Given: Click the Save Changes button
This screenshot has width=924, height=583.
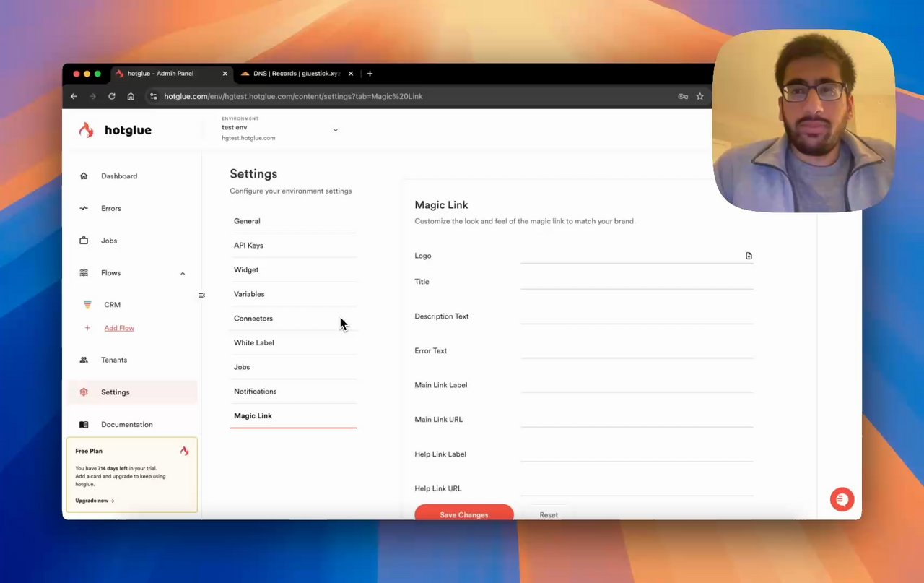Looking at the screenshot, I should coord(464,514).
